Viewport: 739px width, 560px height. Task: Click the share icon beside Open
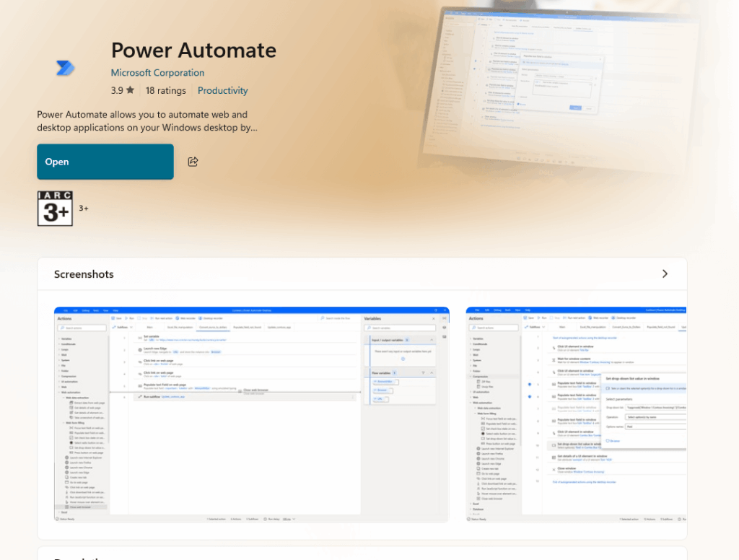click(x=193, y=162)
